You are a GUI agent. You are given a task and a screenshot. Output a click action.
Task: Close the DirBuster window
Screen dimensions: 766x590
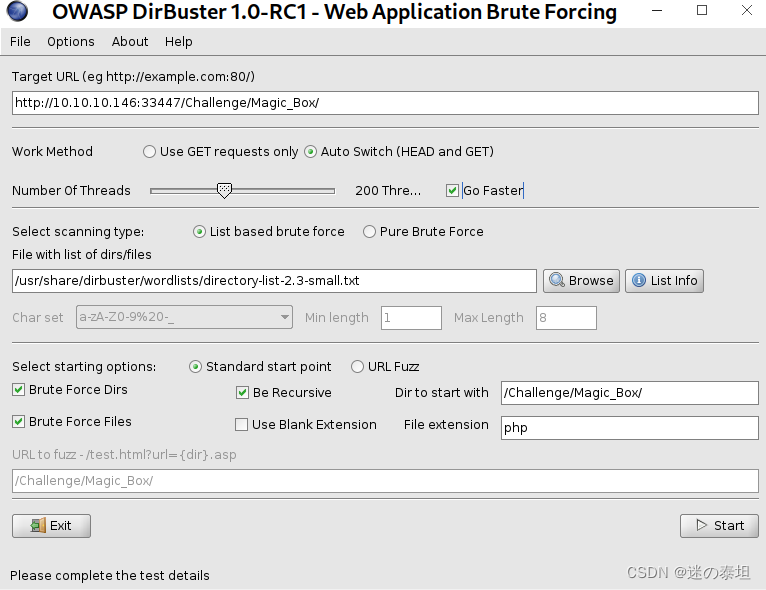tap(746, 10)
